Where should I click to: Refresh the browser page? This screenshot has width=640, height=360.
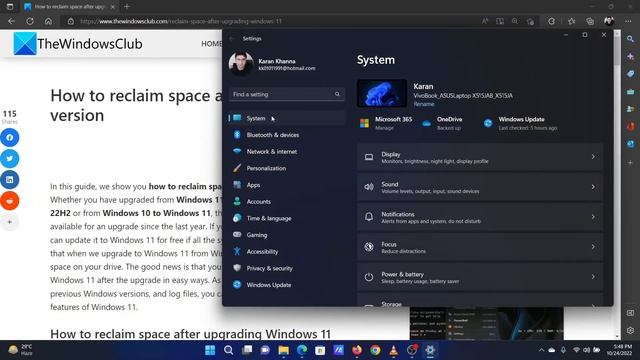(x=30, y=21)
